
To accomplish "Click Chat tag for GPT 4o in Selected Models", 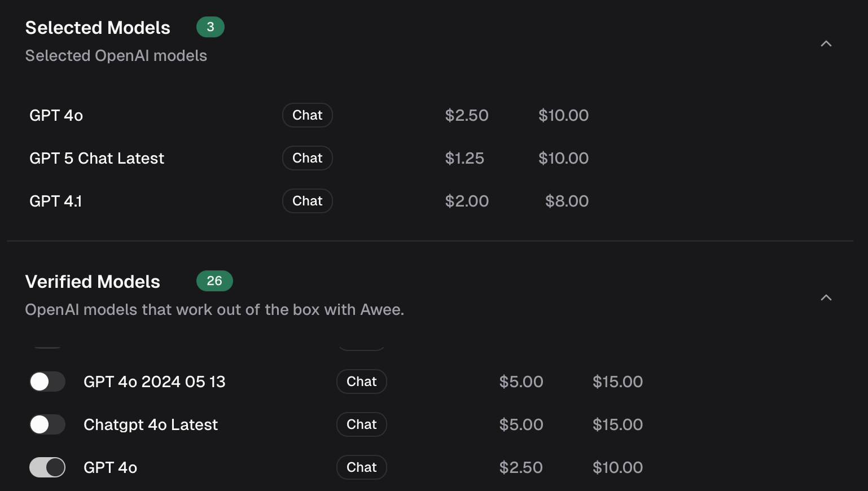I will tap(307, 115).
